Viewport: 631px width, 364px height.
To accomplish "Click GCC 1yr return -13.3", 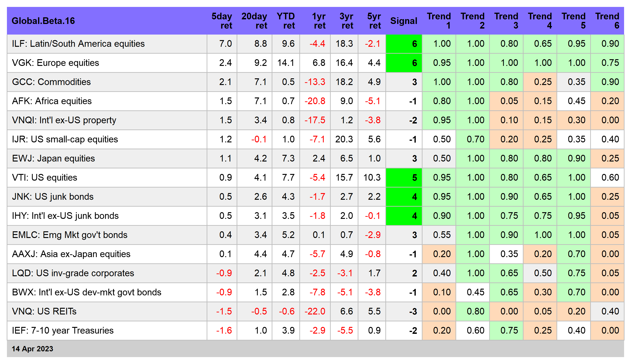I will pyautogui.click(x=315, y=82).
